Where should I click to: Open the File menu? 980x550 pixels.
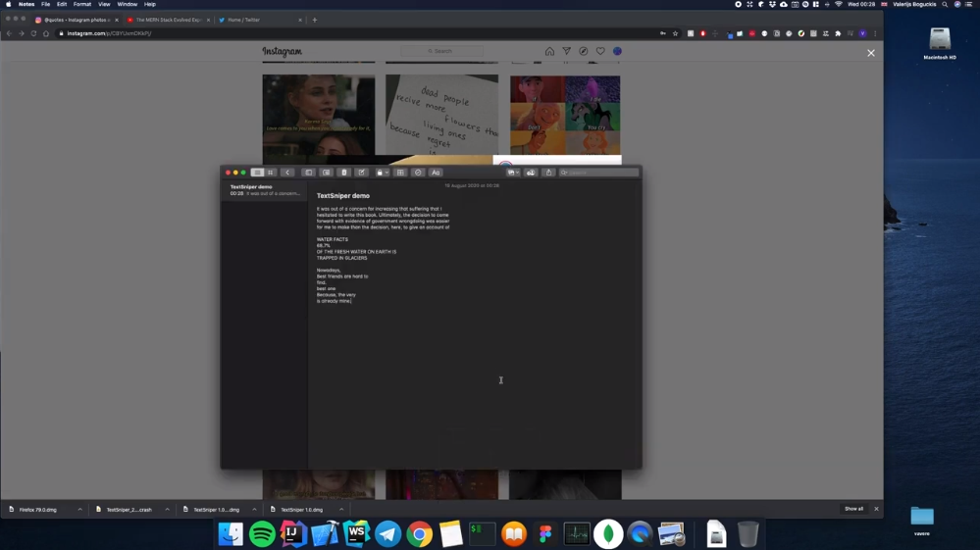click(46, 4)
